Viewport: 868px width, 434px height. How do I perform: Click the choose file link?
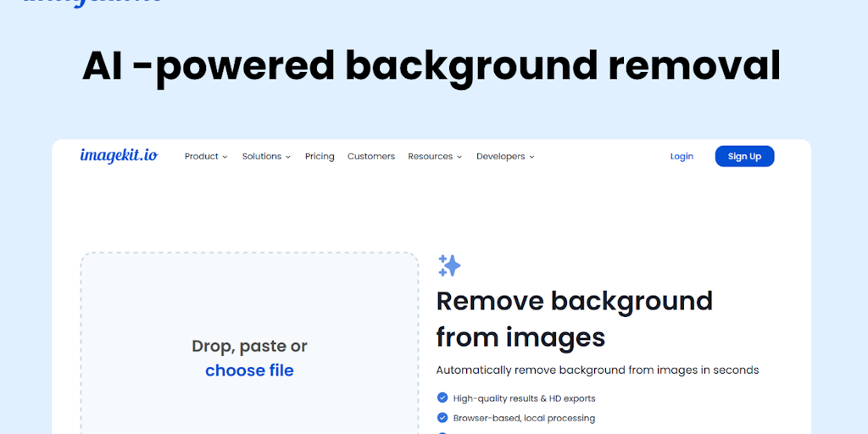click(249, 370)
